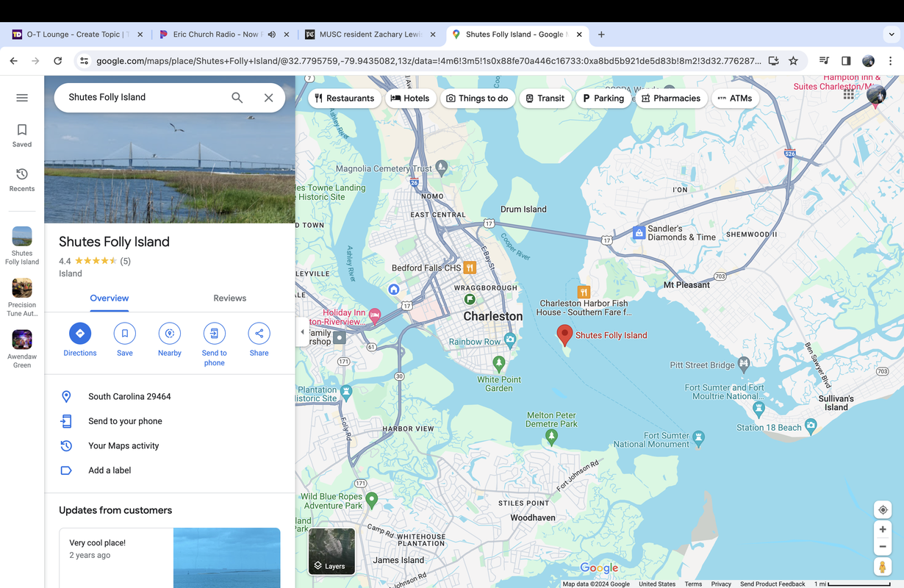Filter map by ATMs
This screenshot has height=588, width=904.
[x=735, y=98]
